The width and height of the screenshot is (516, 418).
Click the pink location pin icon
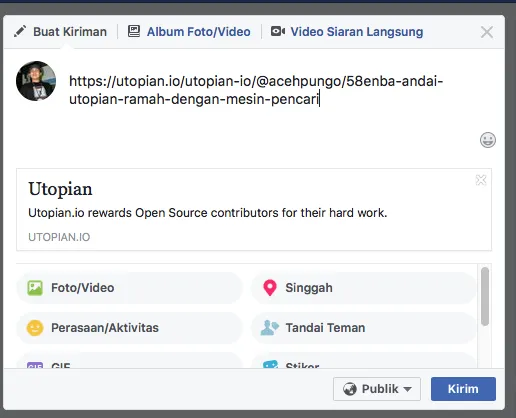[x=270, y=288]
